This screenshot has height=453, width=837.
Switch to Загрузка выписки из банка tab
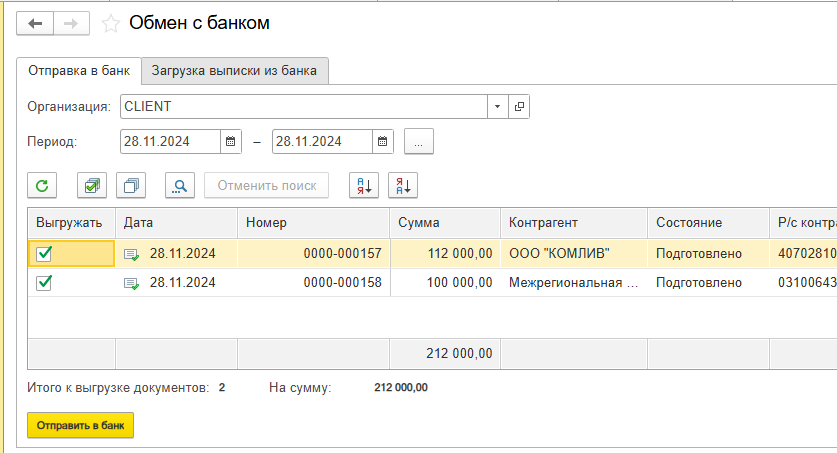point(234,71)
